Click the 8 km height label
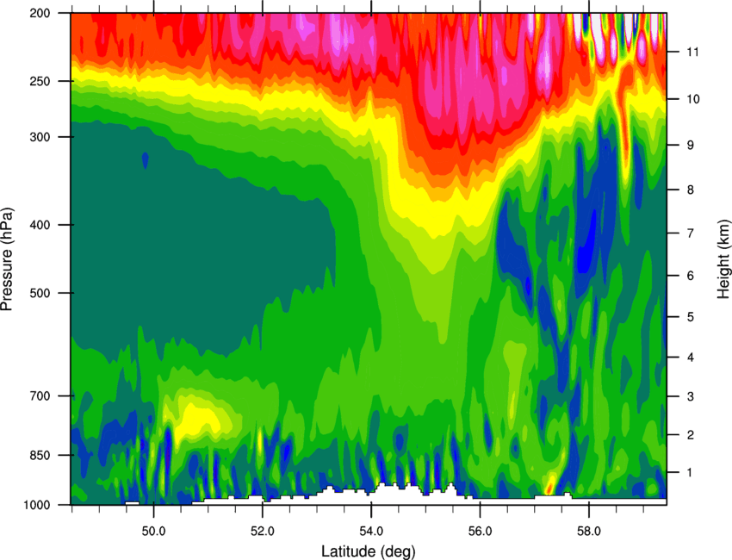Viewport: 732px width, 560px height. tap(691, 190)
